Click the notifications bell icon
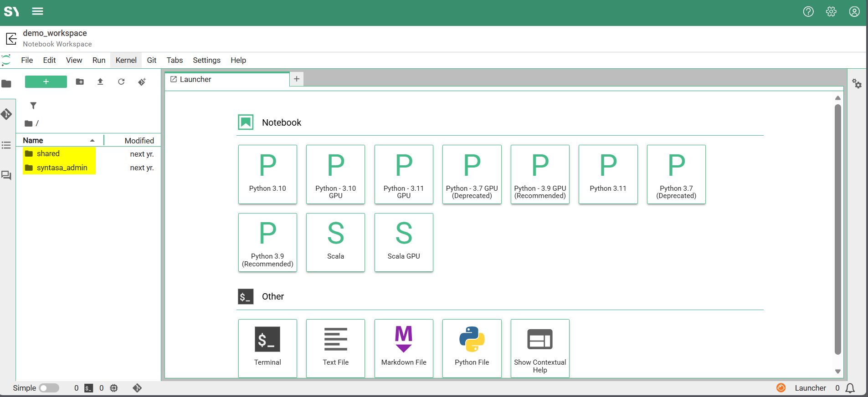868x397 pixels. (x=850, y=388)
